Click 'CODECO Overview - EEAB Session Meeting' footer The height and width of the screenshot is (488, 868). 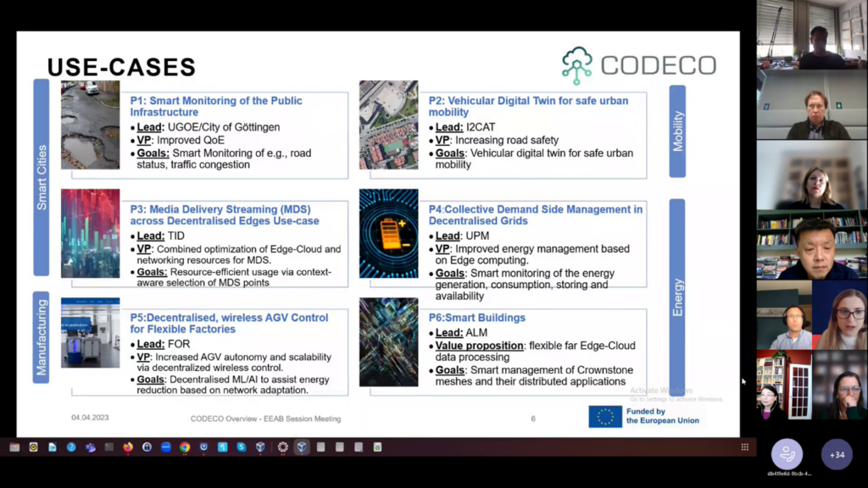coord(265,419)
